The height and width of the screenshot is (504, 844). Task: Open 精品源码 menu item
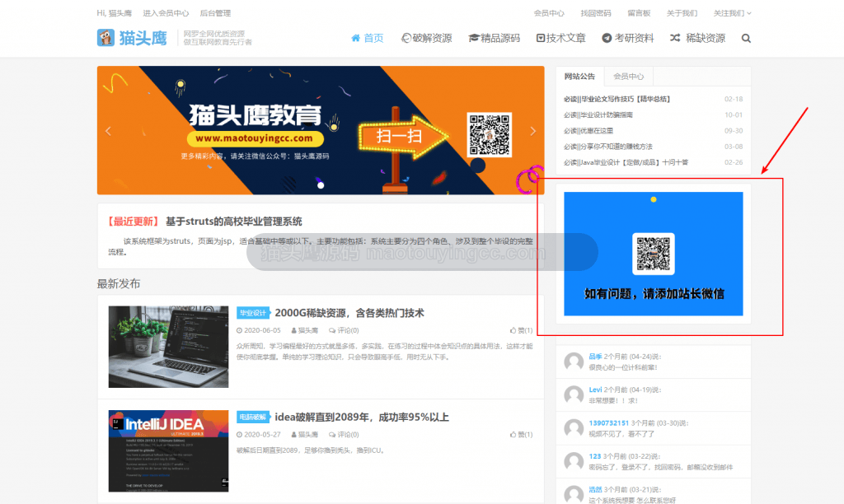pos(495,38)
